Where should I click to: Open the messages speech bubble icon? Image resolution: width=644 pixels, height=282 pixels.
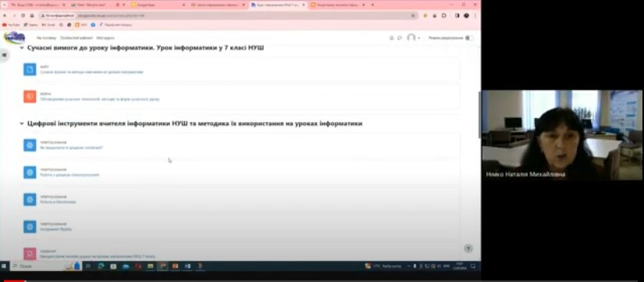pyautogui.click(x=400, y=37)
